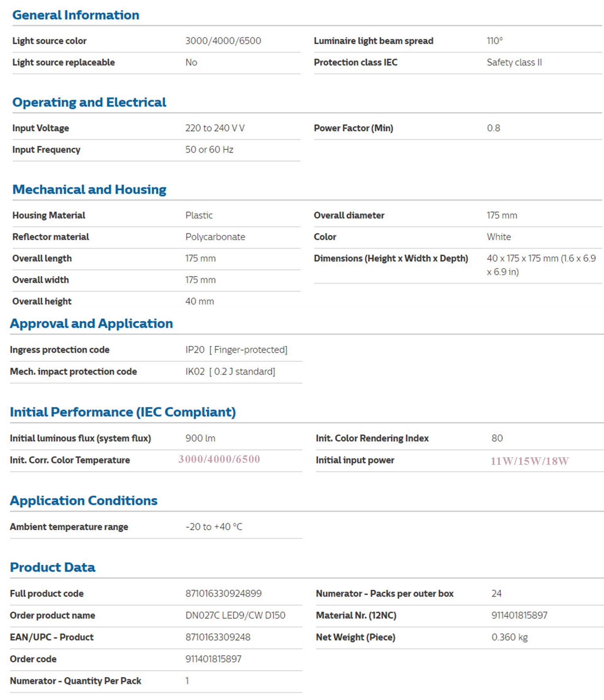Click the Overall width label
Screen dimensions: 604x700
pos(40,280)
